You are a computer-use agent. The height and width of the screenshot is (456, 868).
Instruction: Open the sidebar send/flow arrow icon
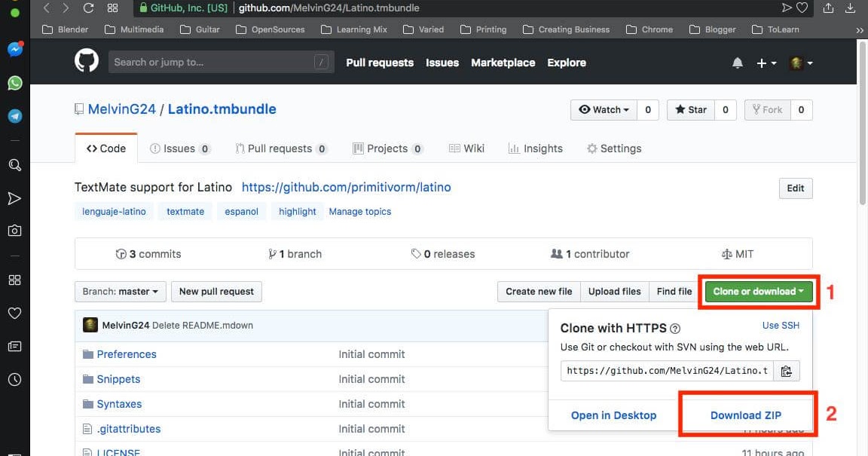[x=15, y=198]
